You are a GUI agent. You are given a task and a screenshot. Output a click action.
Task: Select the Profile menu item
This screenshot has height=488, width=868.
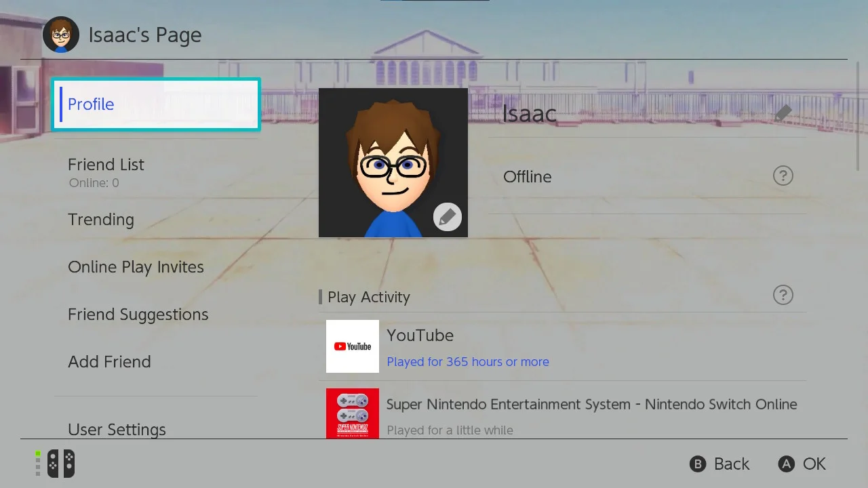156,104
